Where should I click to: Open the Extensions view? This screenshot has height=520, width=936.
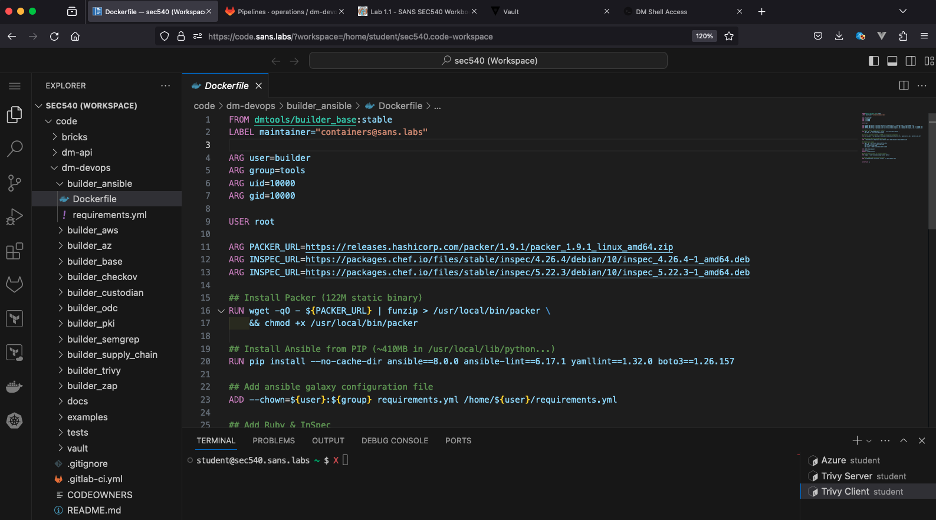coord(15,251)
